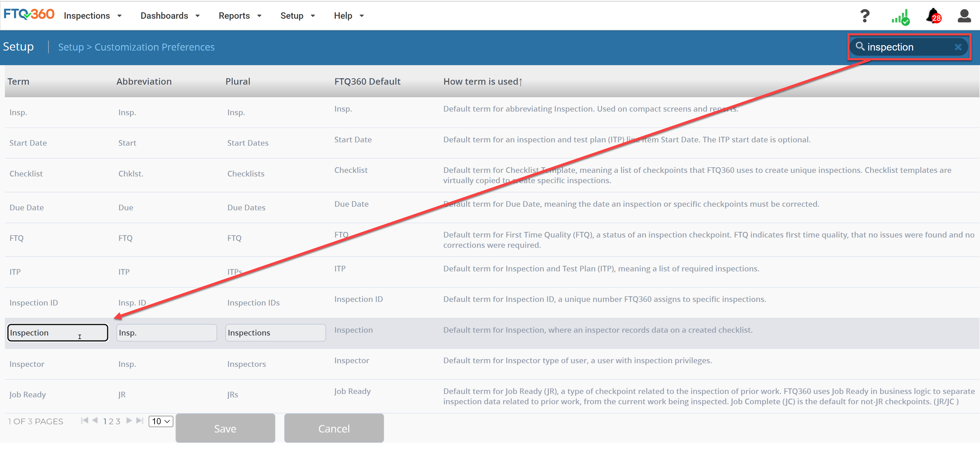Click the Cancel button
Screen dimensions: 980x453
point(334,428)
